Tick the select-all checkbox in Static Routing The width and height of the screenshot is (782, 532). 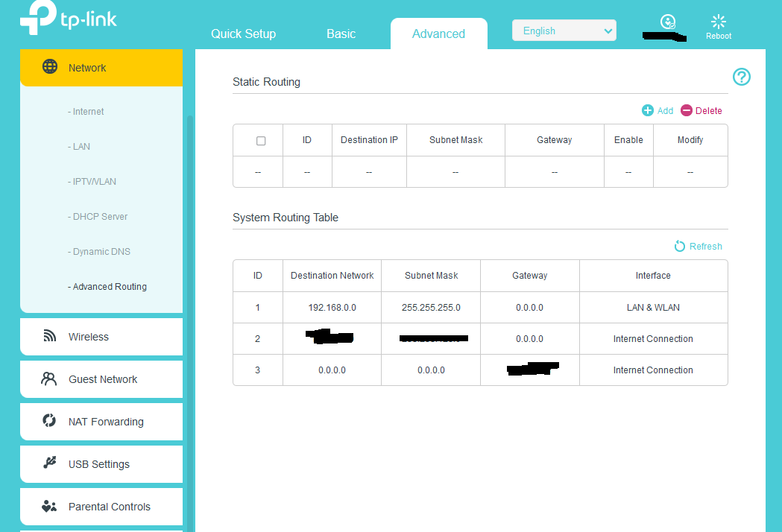pyautogui.click(x=261, y=141)
